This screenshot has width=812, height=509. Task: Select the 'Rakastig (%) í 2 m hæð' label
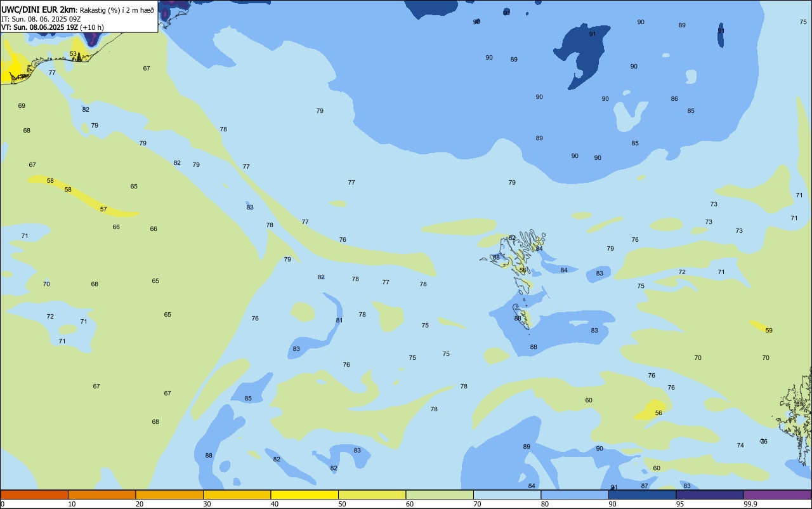[x=117, y=10]
